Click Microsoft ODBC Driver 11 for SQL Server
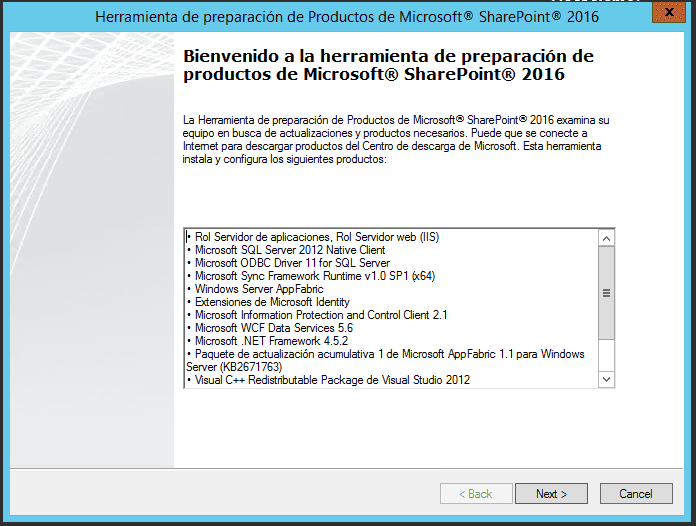 pos(292,263)
